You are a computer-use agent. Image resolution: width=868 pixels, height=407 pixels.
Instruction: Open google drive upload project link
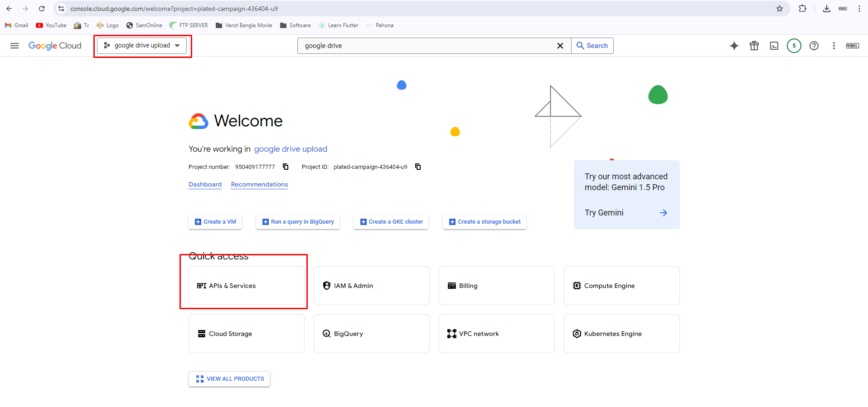pyautogui.click(x=291, y=149)
